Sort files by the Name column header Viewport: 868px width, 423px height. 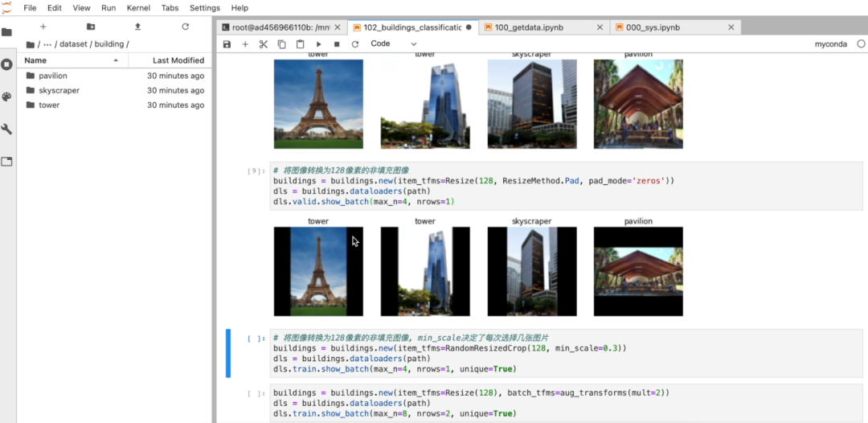tap(35, 60)
